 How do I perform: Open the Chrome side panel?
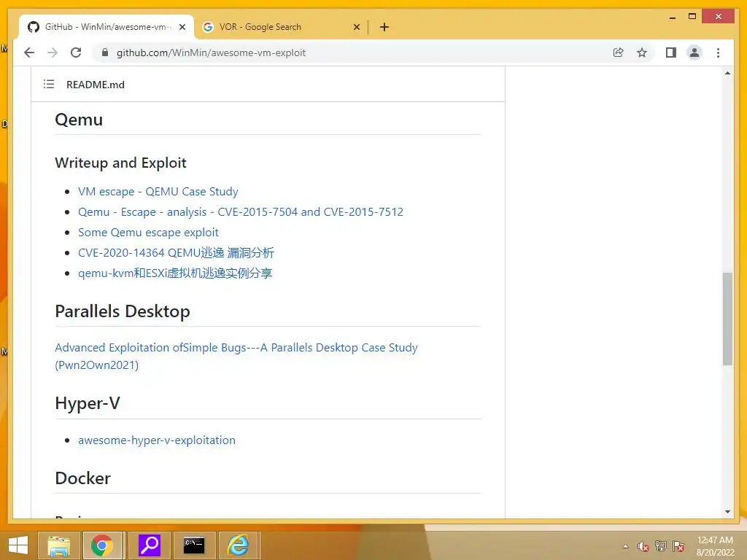point(671,52)
